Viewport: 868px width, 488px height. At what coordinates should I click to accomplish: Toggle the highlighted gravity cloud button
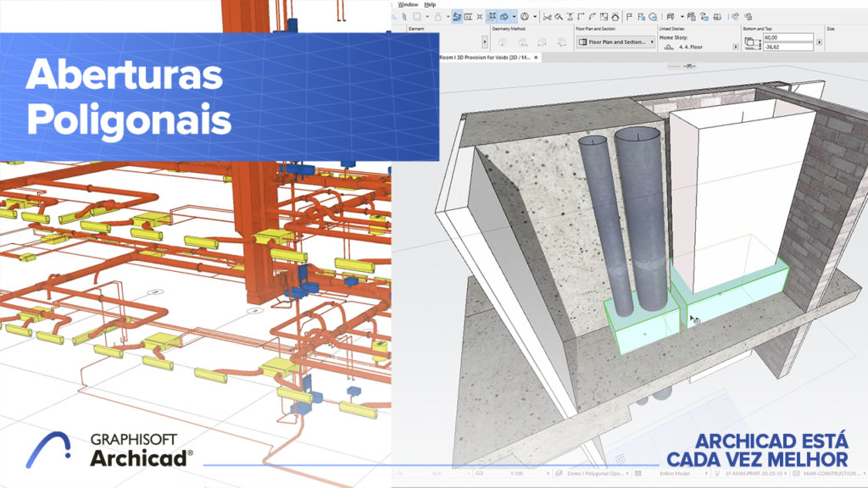tap(504, 16)
